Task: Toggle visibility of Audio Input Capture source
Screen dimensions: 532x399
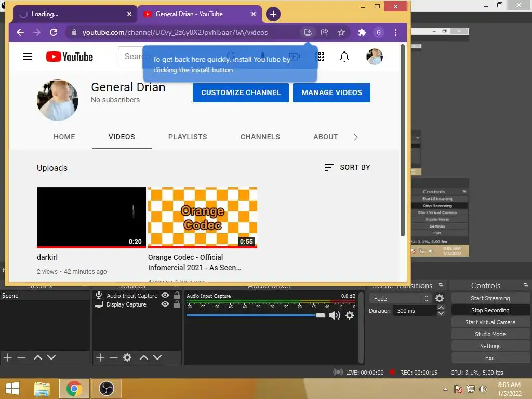Action: click(x=165, y=295)
